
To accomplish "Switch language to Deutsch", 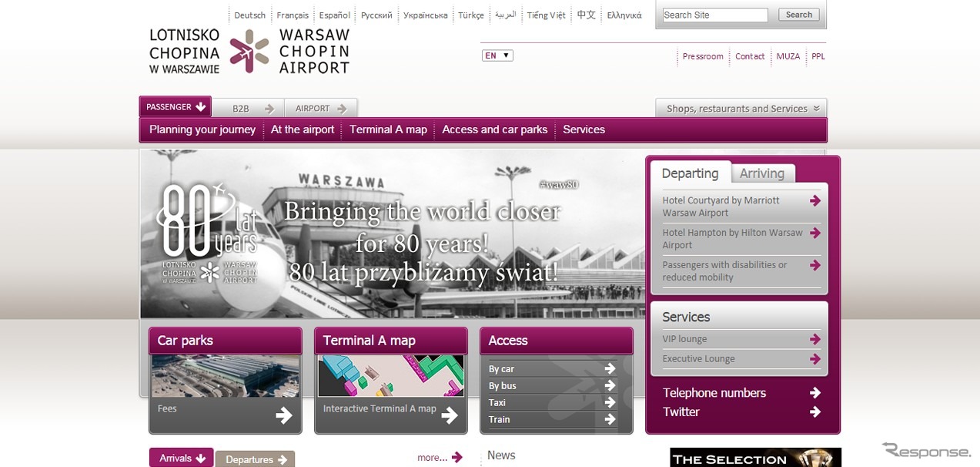I will coord(250,15).
